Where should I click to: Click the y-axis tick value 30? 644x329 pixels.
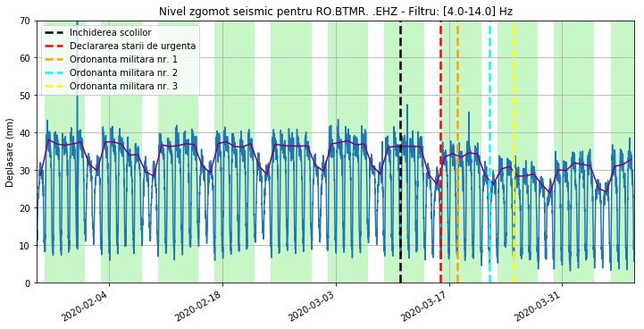pyautogui.click(x=26, y=170)
